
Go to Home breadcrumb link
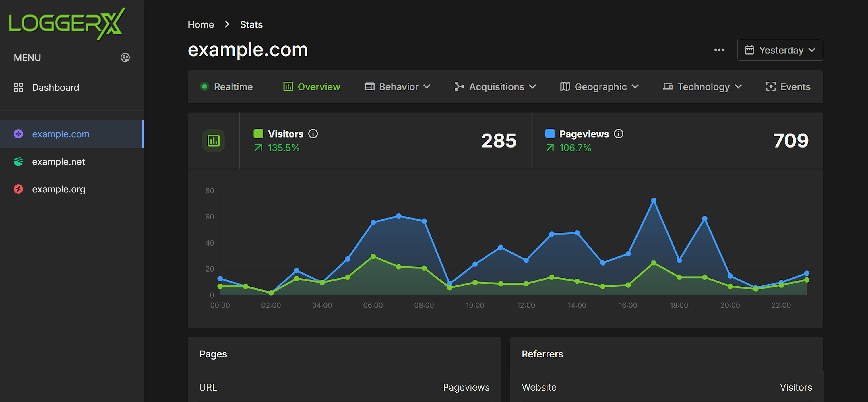click(200, 25)
